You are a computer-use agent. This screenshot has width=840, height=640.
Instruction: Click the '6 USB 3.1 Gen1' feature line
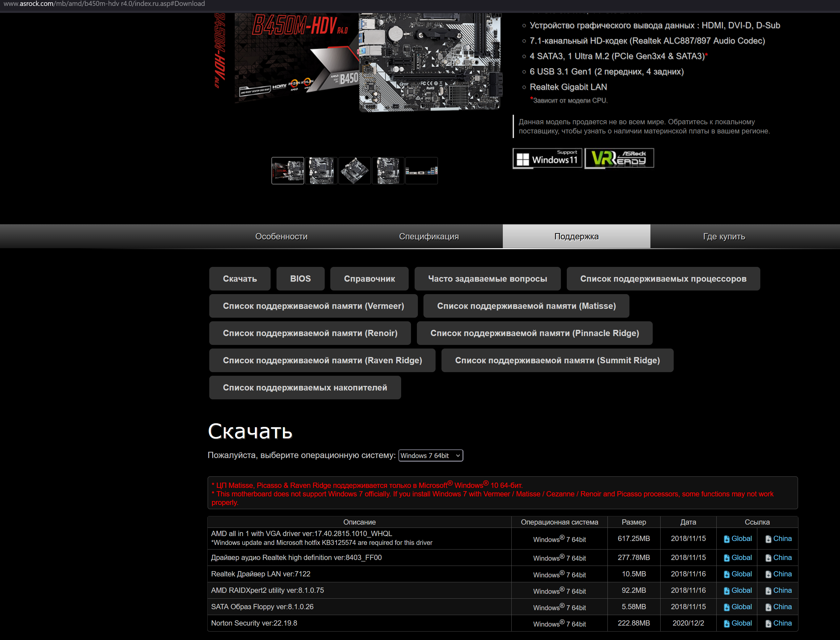pyautogui.click(x=607, y=71)
